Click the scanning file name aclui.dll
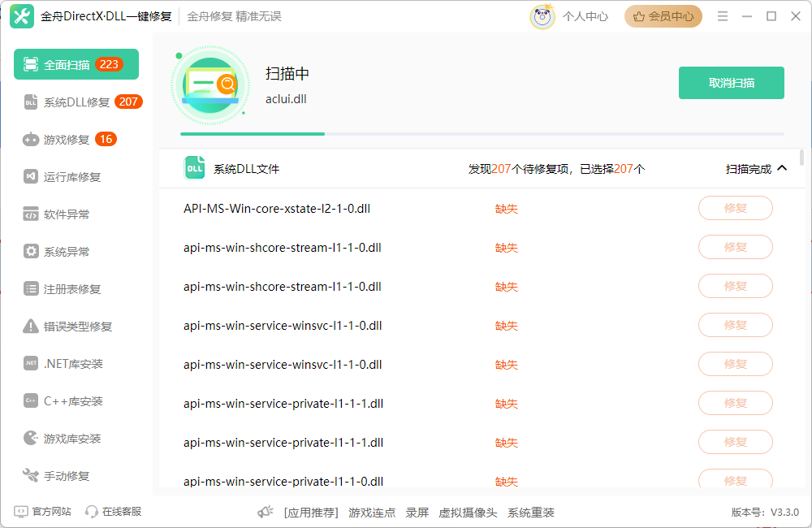The image size is (812, 528). 286,99
